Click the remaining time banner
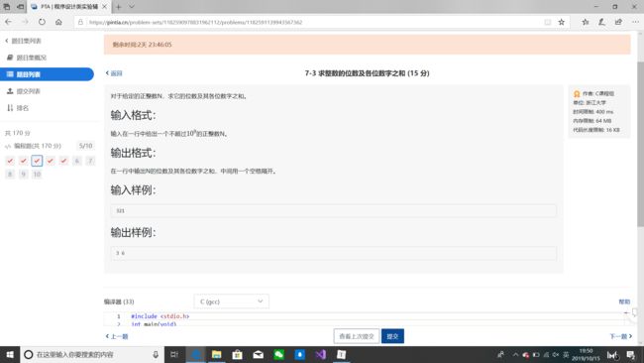This screenshot has height=363, width=644. (367, 45)
